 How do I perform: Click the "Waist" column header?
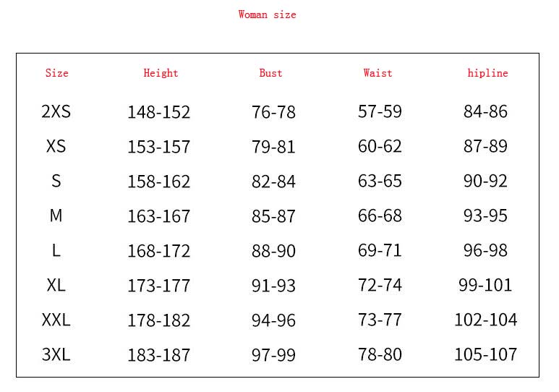pyautogui.click(x=377, y=73)
